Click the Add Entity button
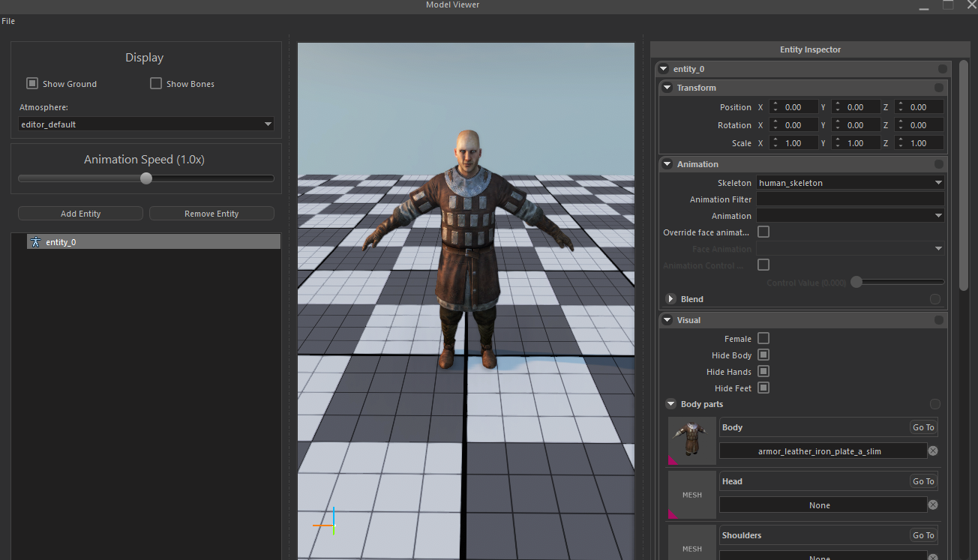 80,214
